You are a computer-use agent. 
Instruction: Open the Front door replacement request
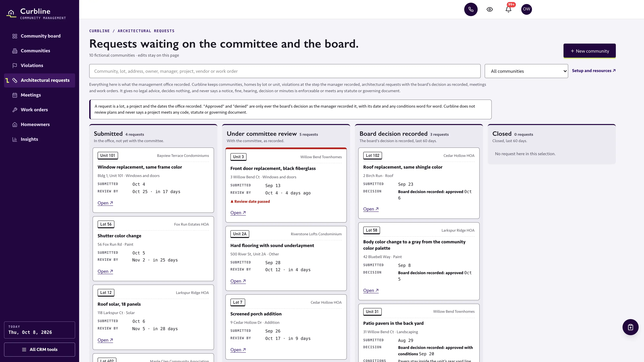click(x=238, y=213)
